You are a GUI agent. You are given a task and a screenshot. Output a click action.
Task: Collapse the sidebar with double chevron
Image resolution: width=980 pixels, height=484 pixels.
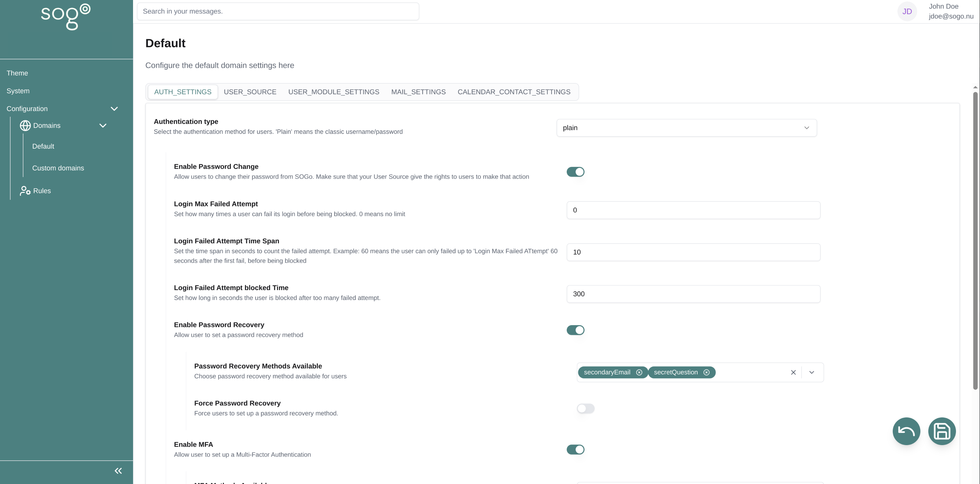pos(118,471)
